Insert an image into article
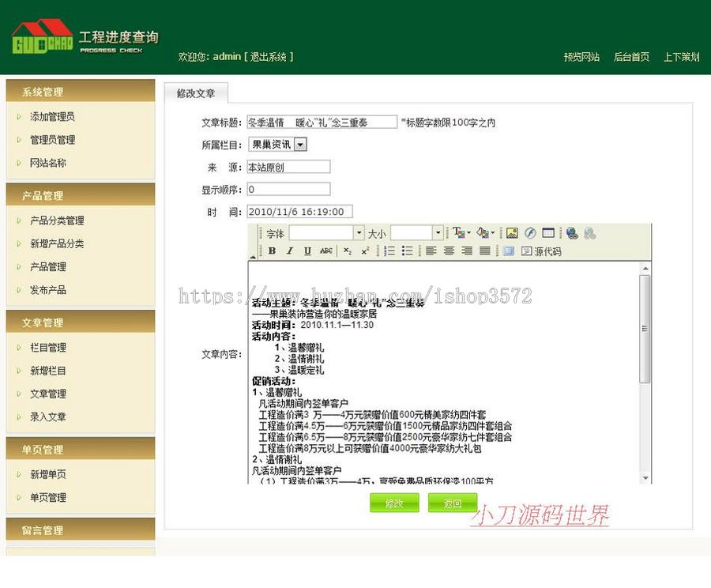The height and width of the screenshot is (588, 711). pyautogui.click(x=512, y=232)
